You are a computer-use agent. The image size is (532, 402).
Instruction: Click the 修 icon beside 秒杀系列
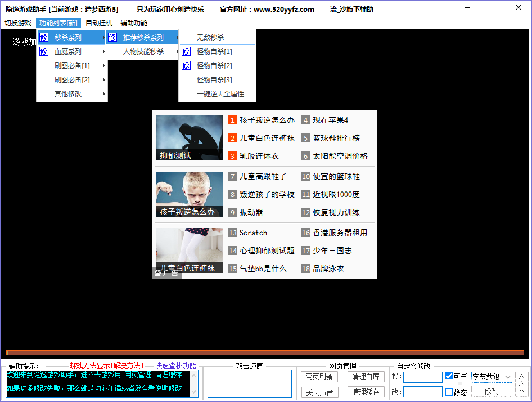[x=44, y=38]
